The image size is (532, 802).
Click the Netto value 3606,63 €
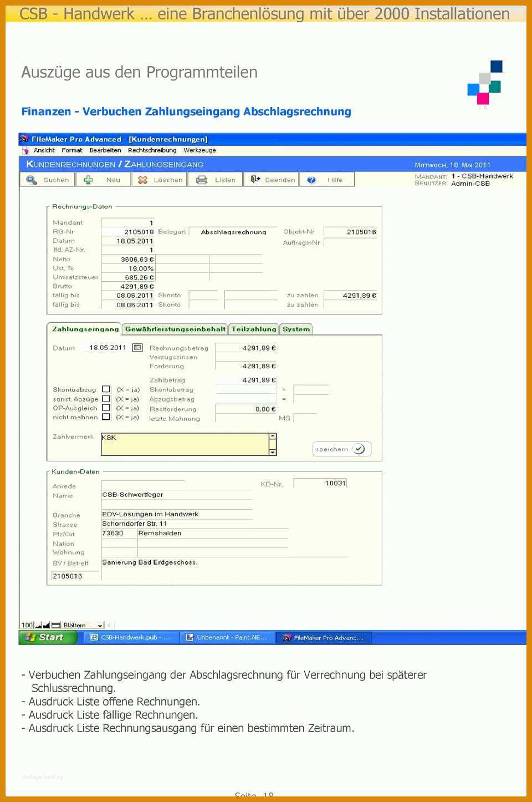[128, 259]
